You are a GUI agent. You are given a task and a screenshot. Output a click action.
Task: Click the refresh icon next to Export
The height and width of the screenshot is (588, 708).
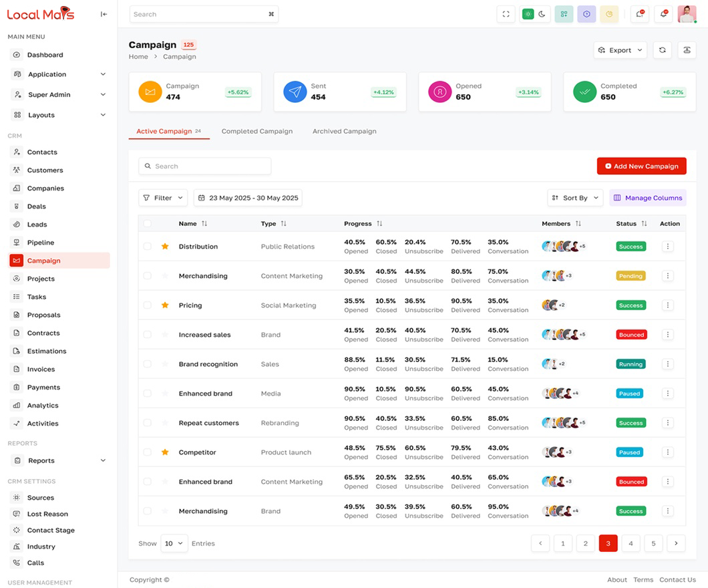click(x=662, y=50)
